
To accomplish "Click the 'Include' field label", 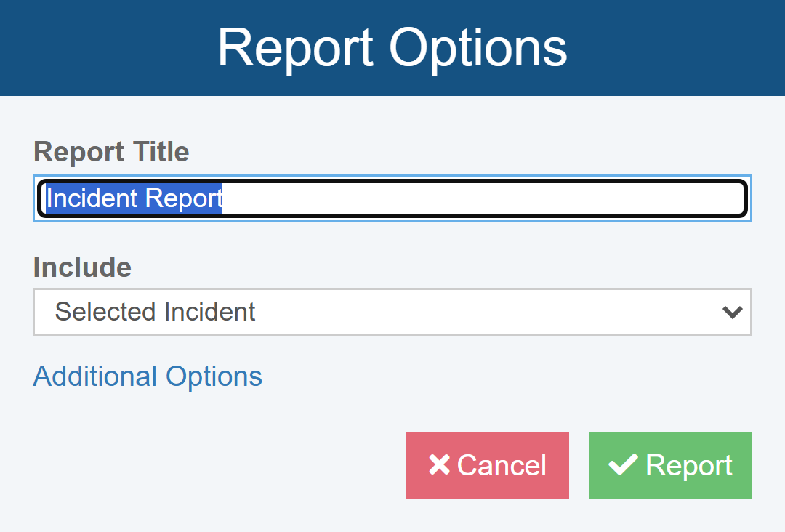I will pyautogui.click(x=82, y=267).
